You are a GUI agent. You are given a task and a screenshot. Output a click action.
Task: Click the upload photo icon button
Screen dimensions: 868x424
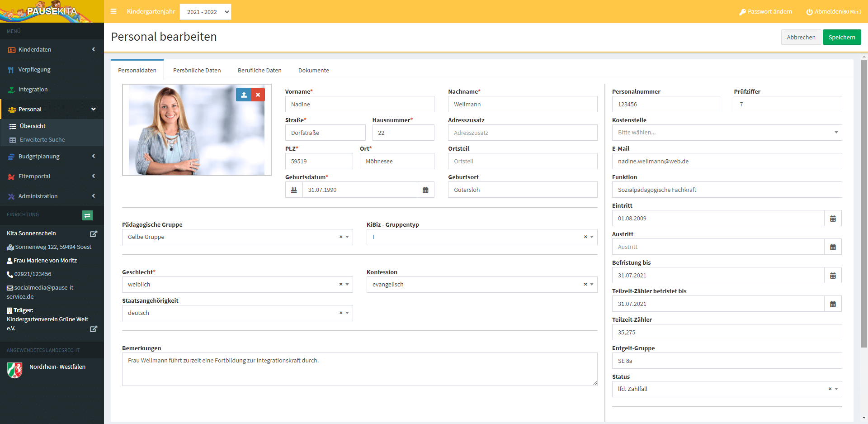coord(244,95)
